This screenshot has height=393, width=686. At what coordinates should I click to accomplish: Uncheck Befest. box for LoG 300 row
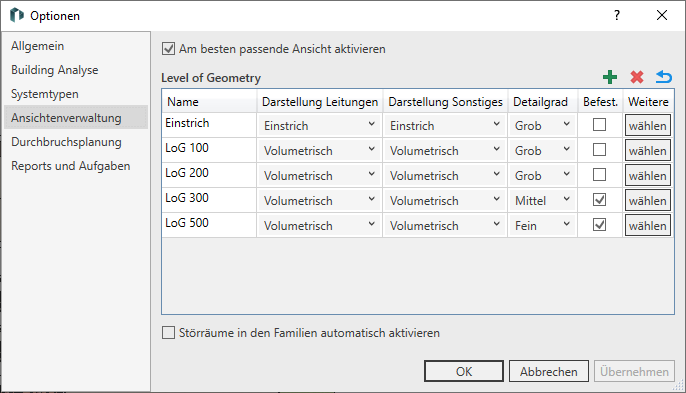tap(599, 200)
